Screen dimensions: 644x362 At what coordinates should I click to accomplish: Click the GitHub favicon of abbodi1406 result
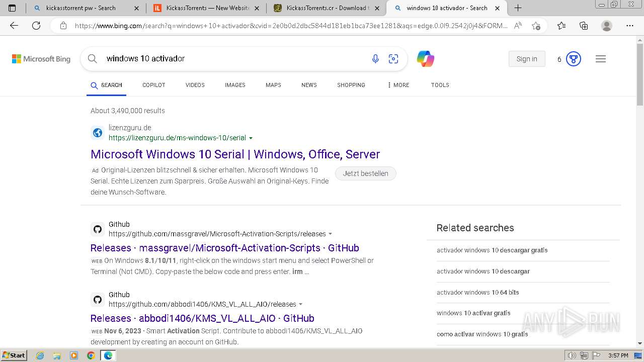(x=98, y=300)
